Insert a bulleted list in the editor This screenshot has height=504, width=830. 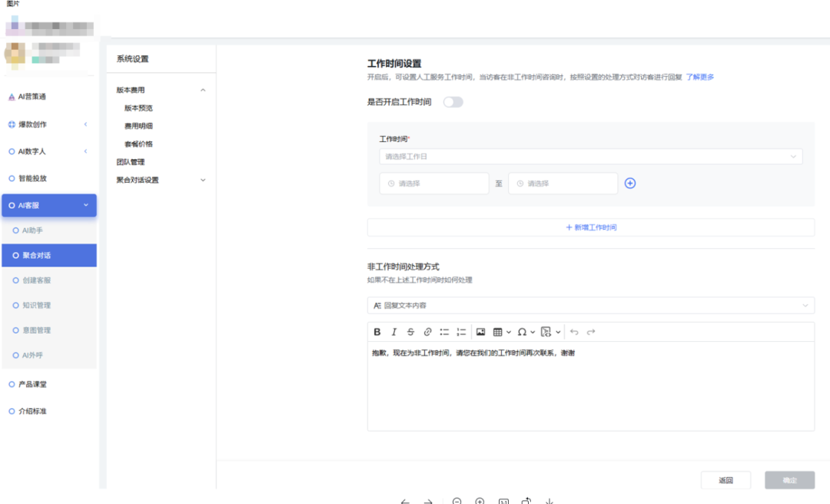[444, 332]
